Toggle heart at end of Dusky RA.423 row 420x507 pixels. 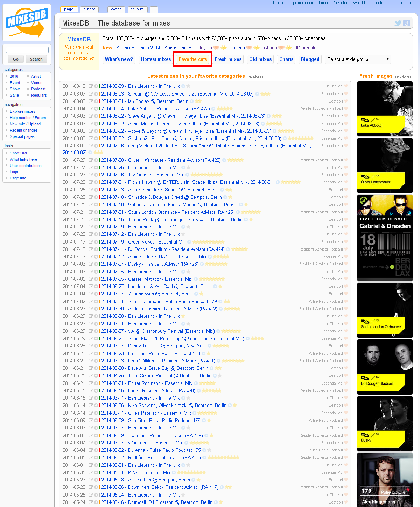(x=346, y=264)
